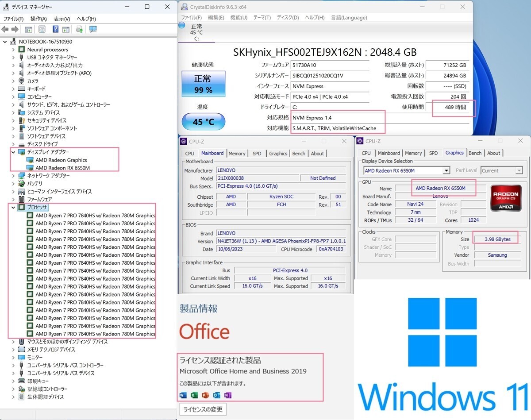Image resolution: width=531 pixels, height=420 pixels.
Task: Open Device Manager's 操作(A) menu
Action: [38, 19]
